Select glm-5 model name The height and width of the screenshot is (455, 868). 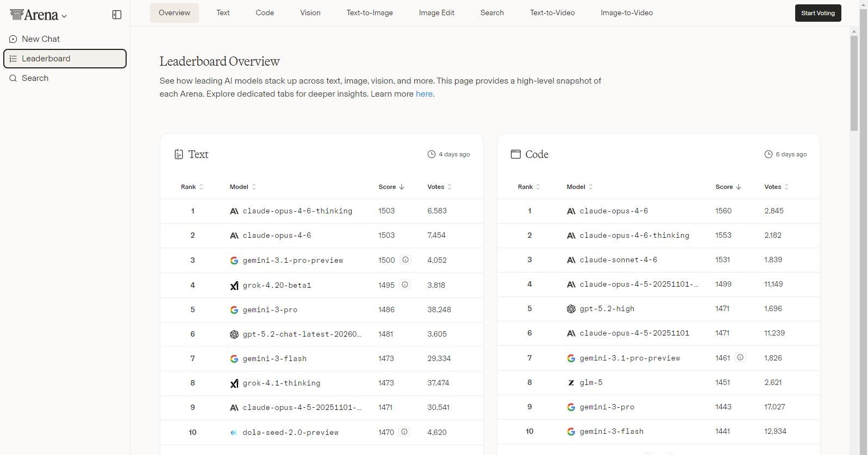click(591, 382)
